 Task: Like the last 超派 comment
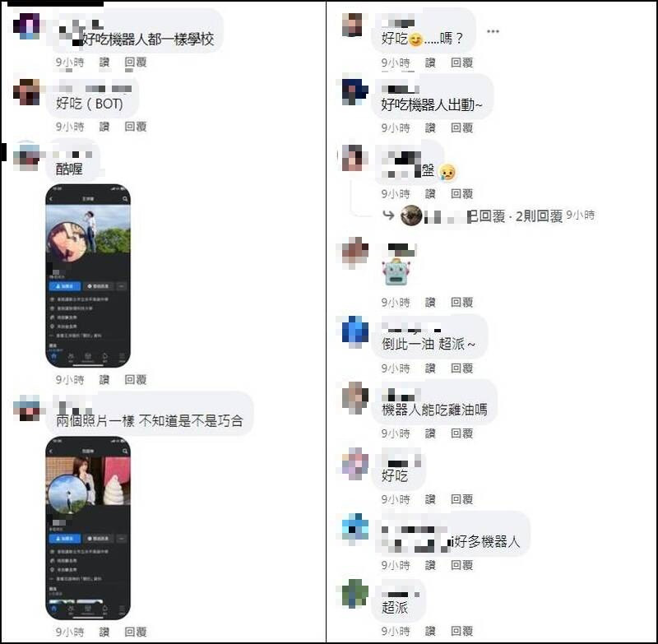click(x=430, y=631)
